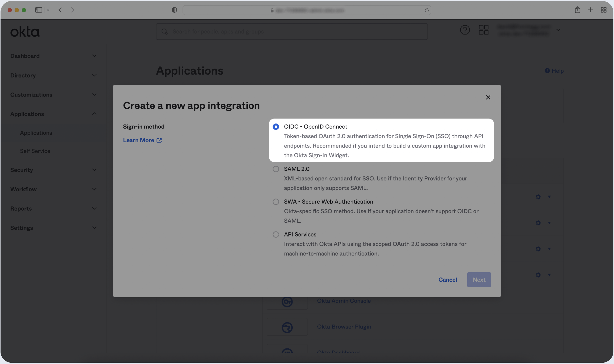614x364 pixels.
Task: Open the Okta help question mark icon
Action: click(465, 30)
